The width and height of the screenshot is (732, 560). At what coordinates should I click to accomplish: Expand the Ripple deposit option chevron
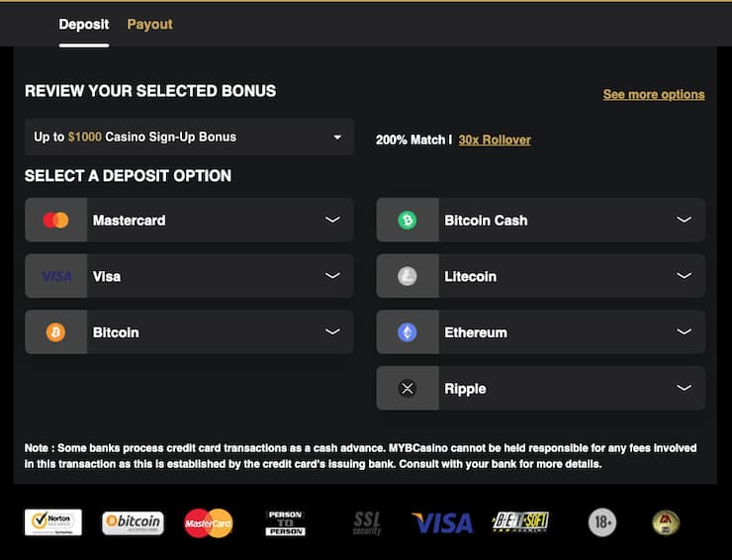pyautogui.click(x=684, y=388)
